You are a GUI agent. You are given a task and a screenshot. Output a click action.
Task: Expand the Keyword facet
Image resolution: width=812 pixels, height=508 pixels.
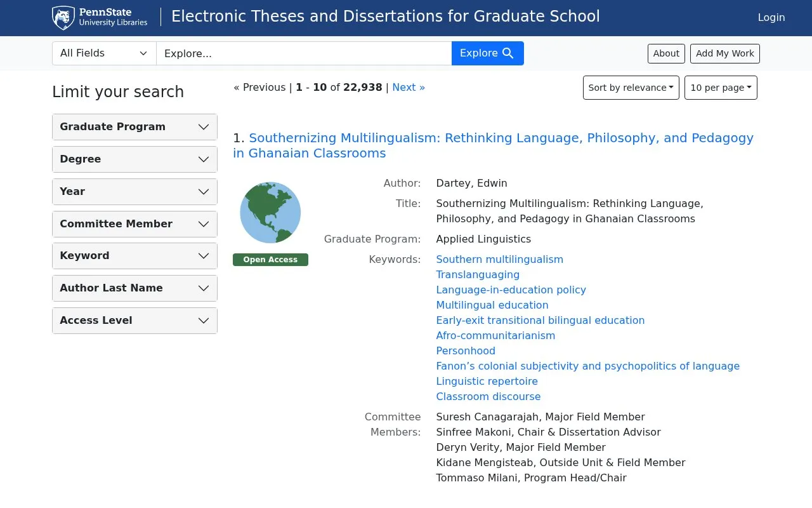(134, 256)
